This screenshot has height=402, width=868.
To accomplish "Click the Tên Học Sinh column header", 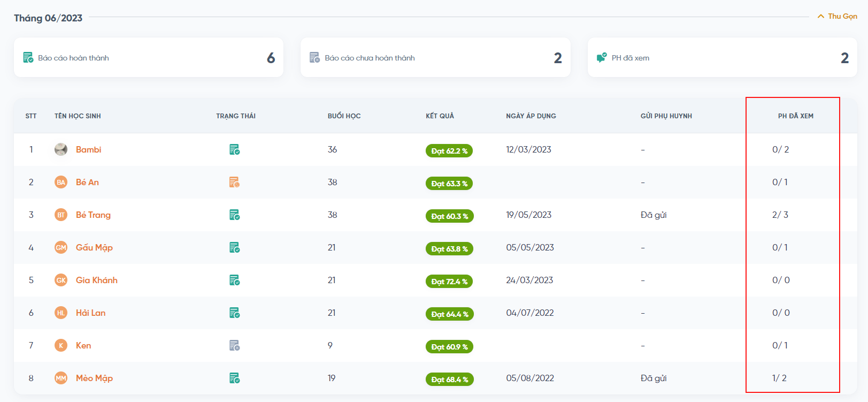I will (78, 116).
